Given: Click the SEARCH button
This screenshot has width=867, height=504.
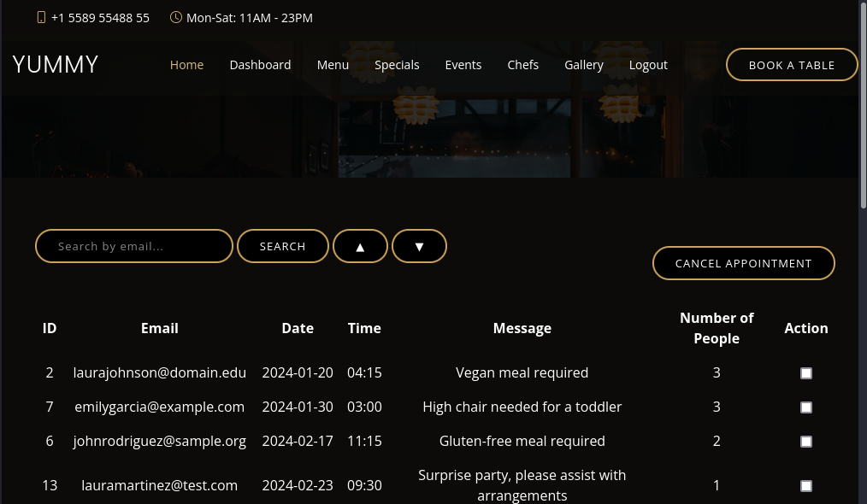Looking at the screenshot, I should [x=282, y=246].
